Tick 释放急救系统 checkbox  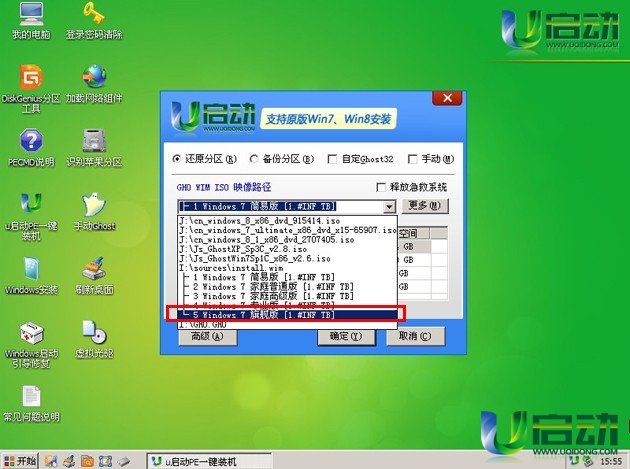(381, 187)
